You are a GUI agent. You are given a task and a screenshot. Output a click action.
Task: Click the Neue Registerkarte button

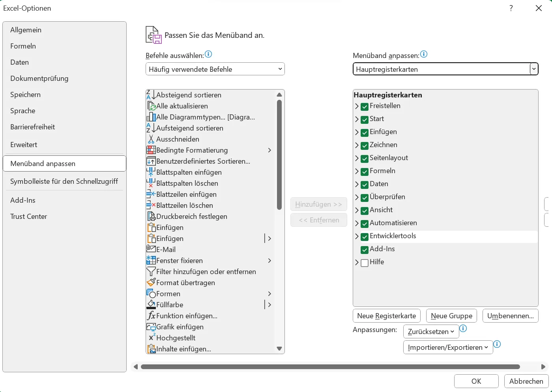(387, 316)
